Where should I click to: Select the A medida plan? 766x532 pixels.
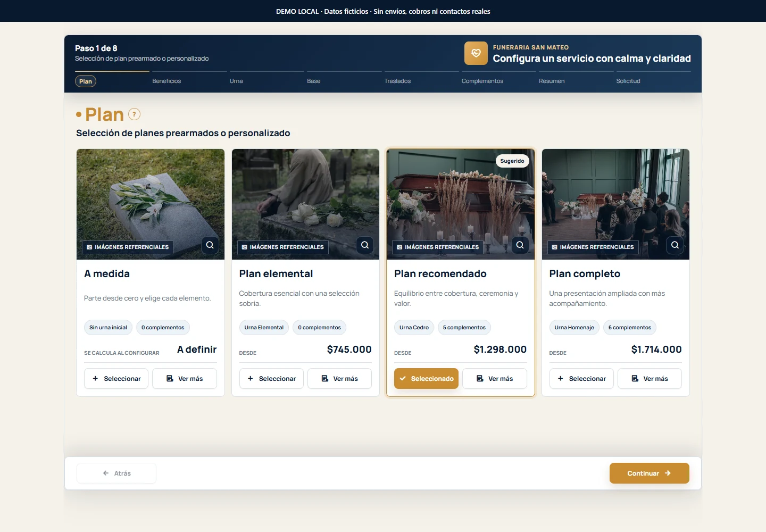(x=116, y=379)
